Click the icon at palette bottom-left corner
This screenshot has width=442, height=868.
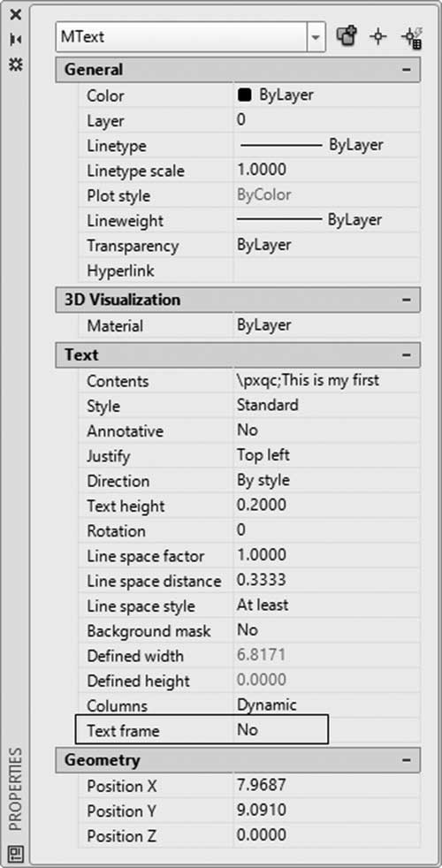15,852
